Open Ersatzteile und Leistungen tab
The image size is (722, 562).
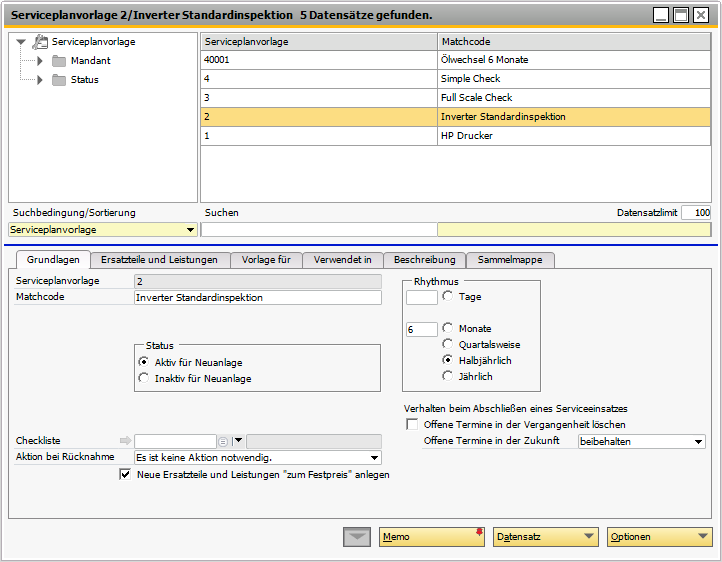click(x=159, y=260)
